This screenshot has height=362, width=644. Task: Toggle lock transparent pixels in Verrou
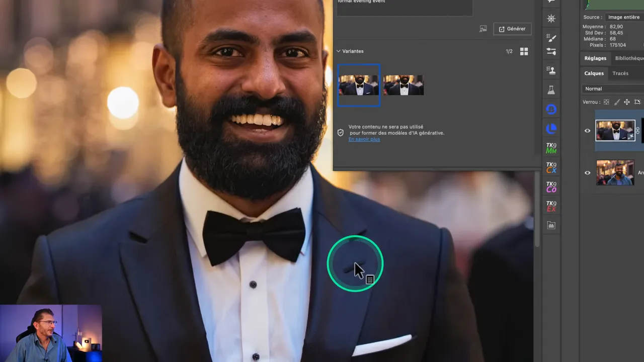tap(606, 102)
